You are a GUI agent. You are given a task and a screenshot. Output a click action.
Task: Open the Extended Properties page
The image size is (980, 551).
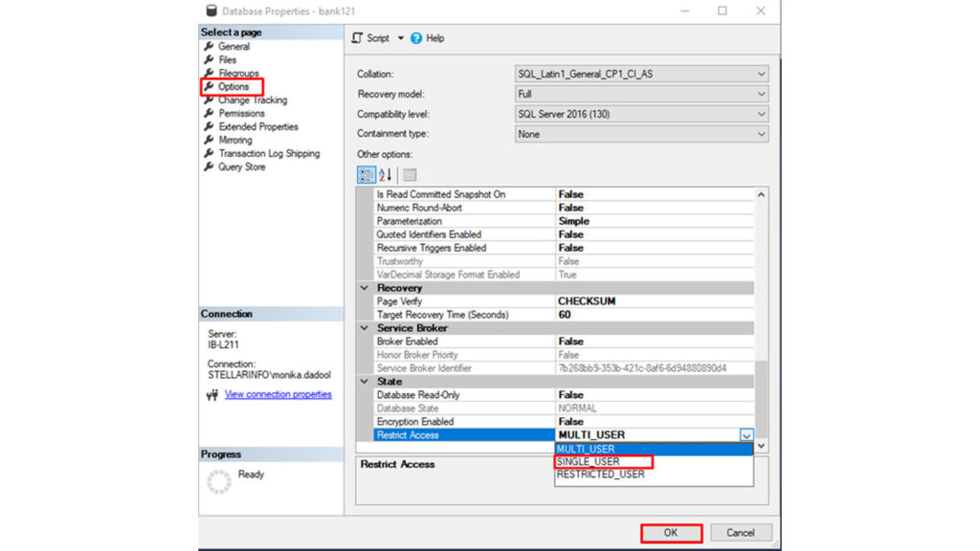pos(258,127)
